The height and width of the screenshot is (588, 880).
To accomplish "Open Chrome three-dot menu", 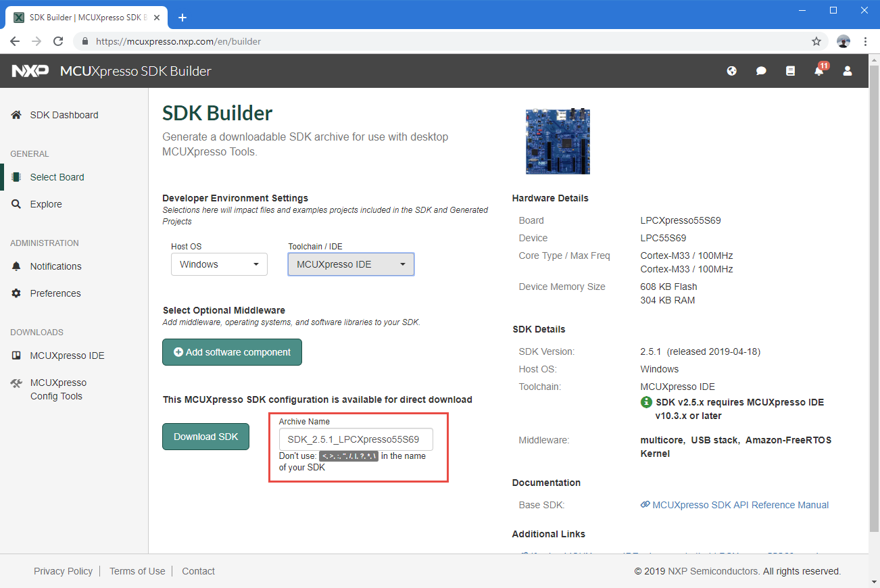I will (865, 41).
